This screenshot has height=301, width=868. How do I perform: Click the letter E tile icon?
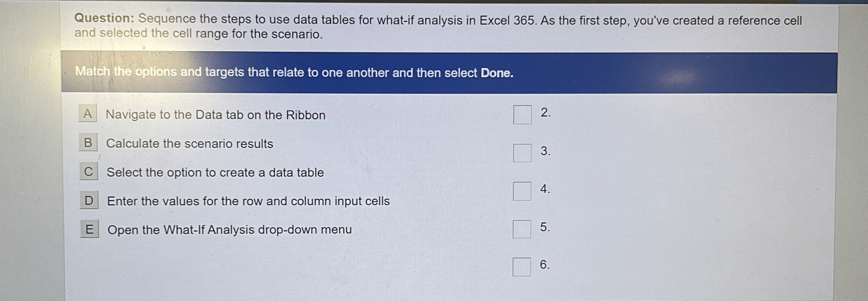[x=89, y=231]
